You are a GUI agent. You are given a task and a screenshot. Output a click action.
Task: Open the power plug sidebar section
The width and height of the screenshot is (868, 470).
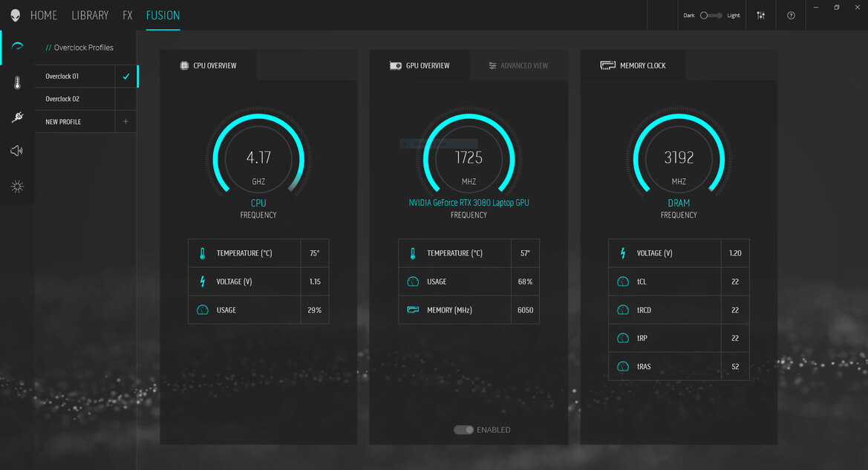tap(17, 117)
